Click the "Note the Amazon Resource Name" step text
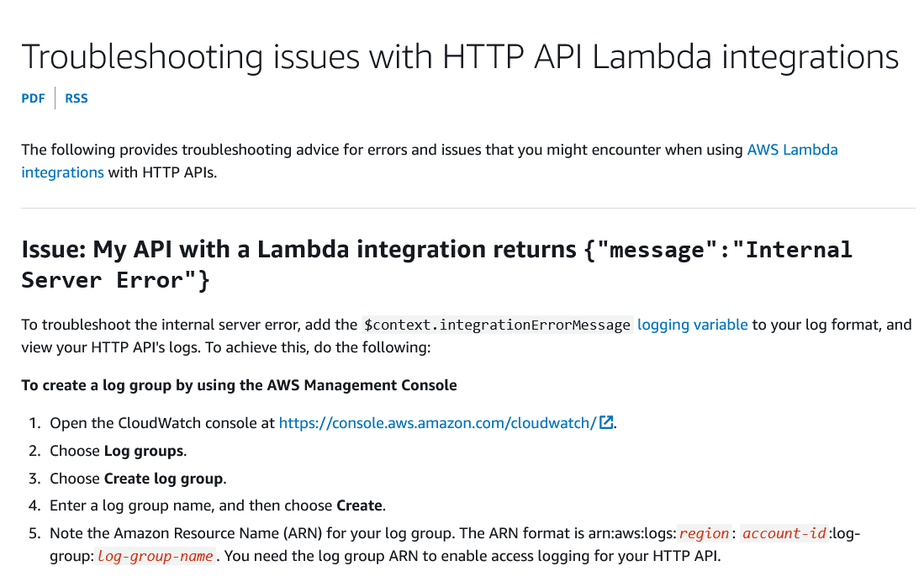The height and width of the screenshot is (582, 924). (252, 533)
